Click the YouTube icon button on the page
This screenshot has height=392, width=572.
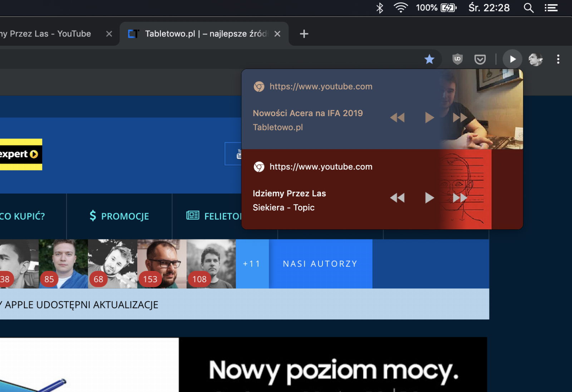(234, 154)
